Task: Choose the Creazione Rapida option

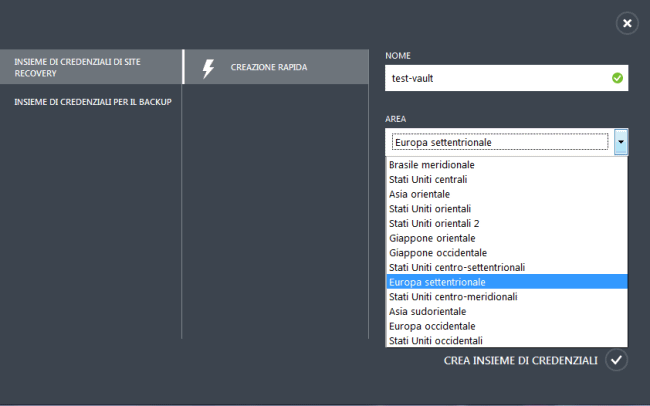Action: pyautogui.click(x=270, y=68)
